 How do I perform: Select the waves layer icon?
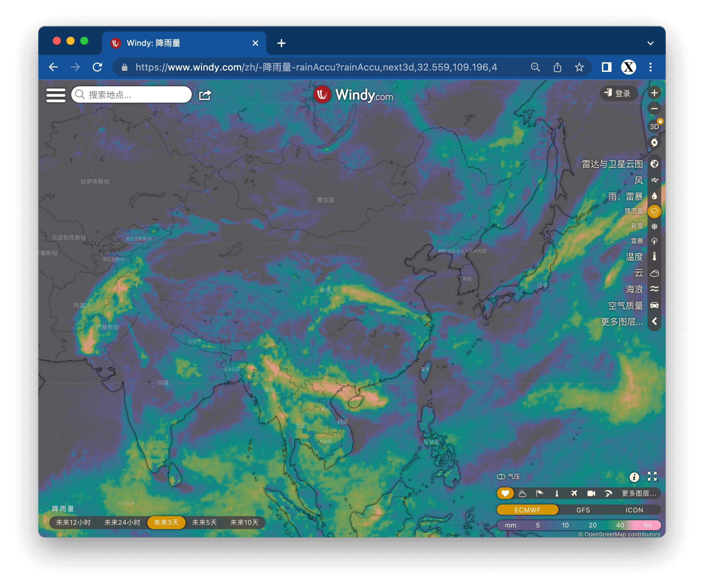click(x=654, y=289)
